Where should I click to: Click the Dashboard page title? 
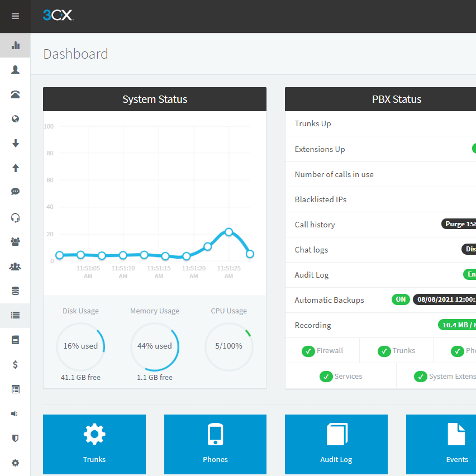(75, 54)
